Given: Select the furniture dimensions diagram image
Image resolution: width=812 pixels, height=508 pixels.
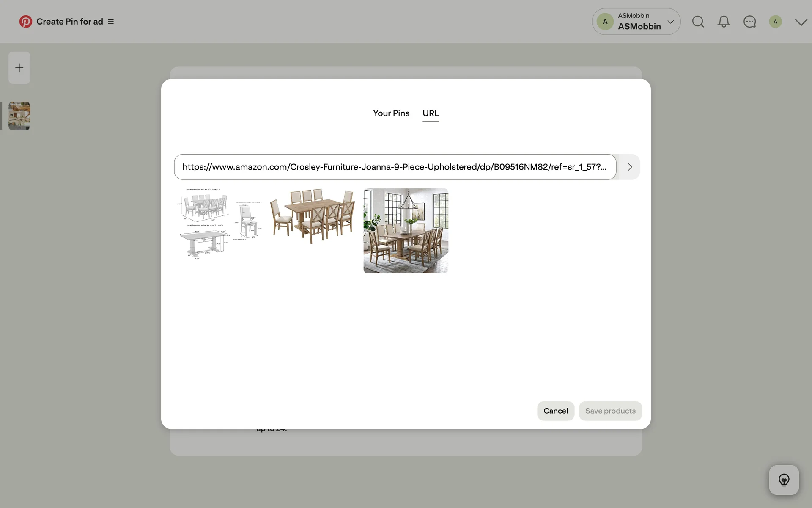Looking at the screenshot, I should (x=219, y=224).
